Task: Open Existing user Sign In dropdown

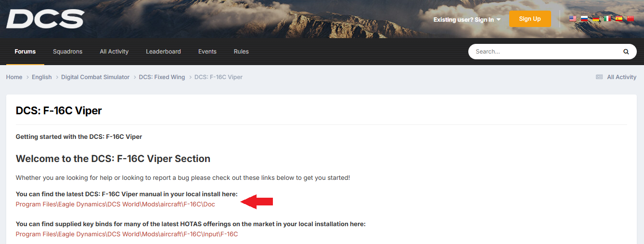Action: pos(467,20)
